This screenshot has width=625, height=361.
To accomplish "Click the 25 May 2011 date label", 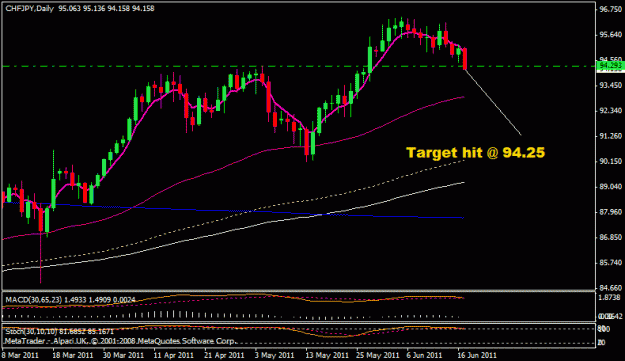I will (377, 355).
